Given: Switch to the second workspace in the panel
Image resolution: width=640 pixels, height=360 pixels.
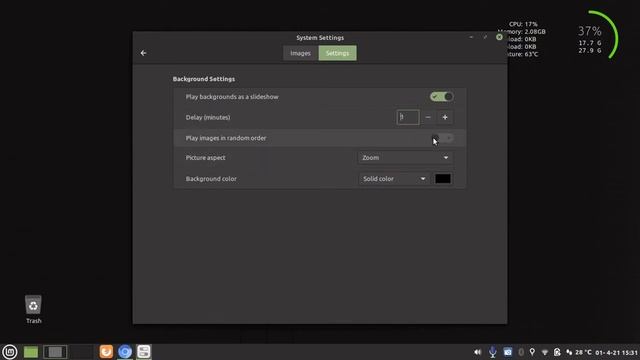Looking at the screenshot, I should 81,352.
